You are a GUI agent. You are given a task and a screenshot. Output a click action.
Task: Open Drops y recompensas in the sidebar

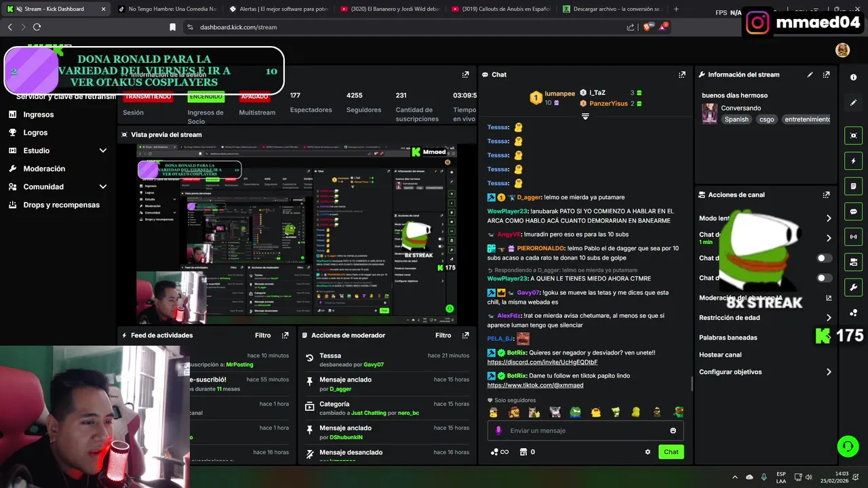pyautogui.click(x=61, y=205)
